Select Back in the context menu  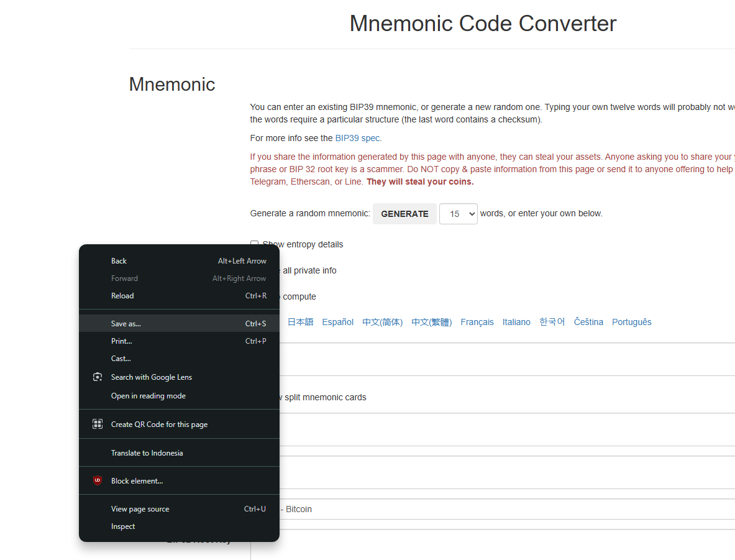(179, 261)
